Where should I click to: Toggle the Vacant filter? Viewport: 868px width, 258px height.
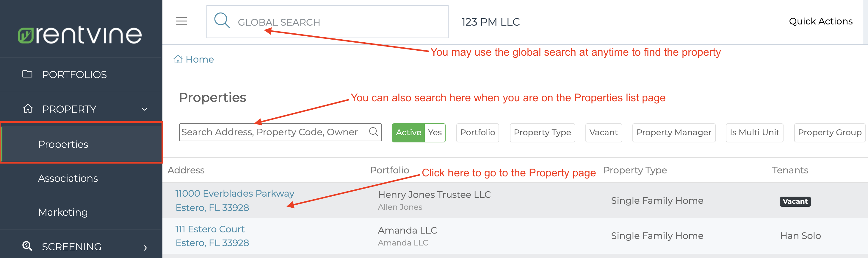click(604, 133)
